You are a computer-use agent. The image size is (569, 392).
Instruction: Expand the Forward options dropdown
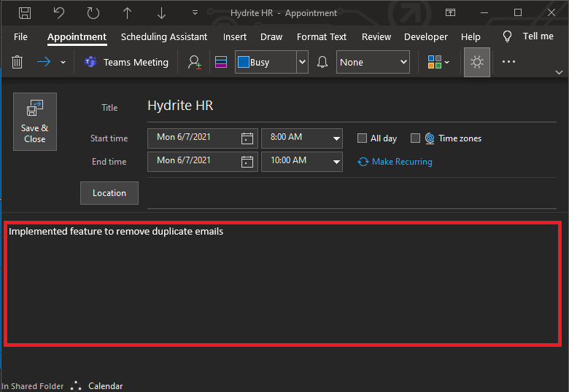(63, 63)
